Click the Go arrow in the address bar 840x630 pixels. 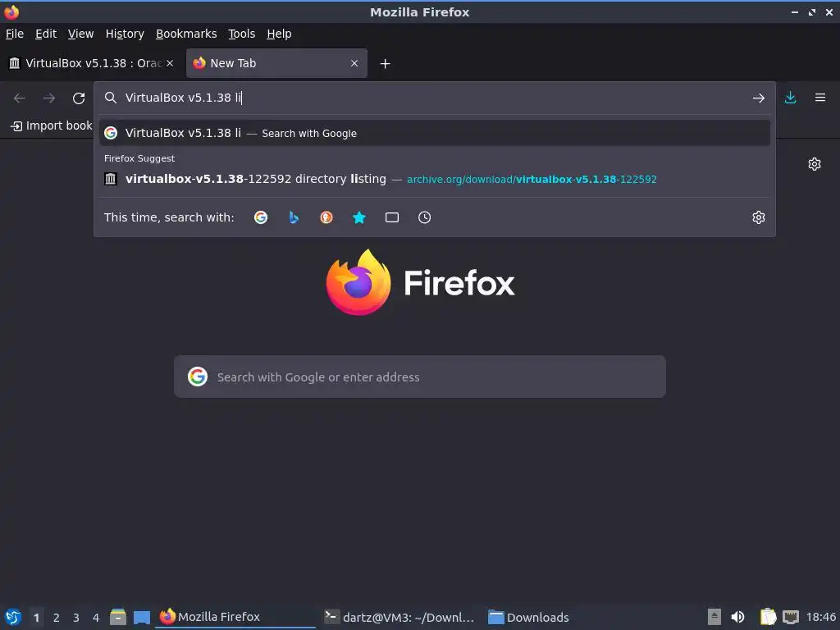(758, 98)
